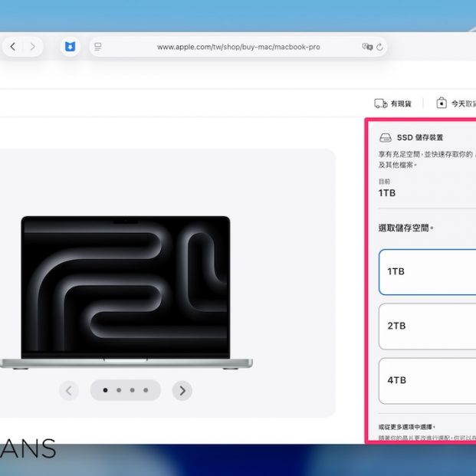This screenshot has width=476, height=476.
Task: Click the translate icon in address bar
Action: [366, 47]
